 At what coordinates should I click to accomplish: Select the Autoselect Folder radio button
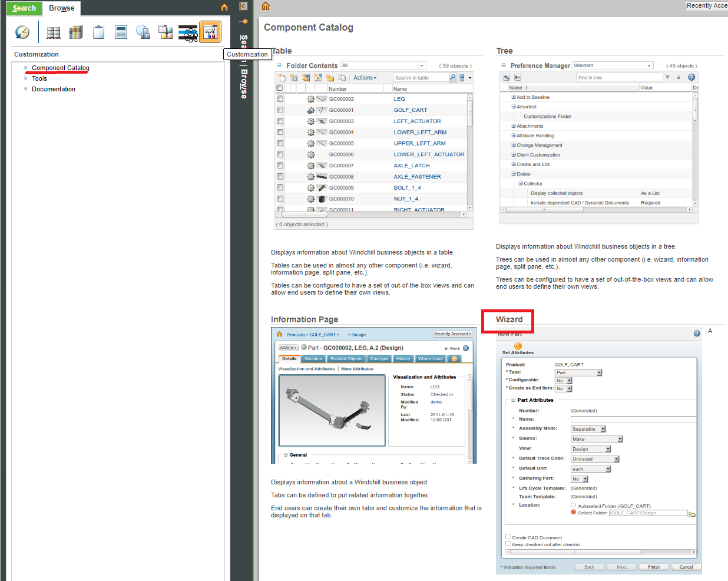[573, 504]
